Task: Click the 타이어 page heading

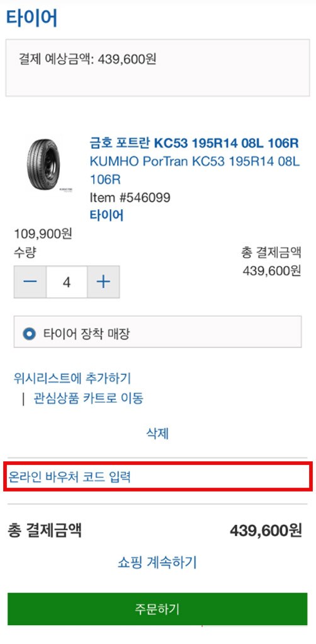Action: point(31,18)
